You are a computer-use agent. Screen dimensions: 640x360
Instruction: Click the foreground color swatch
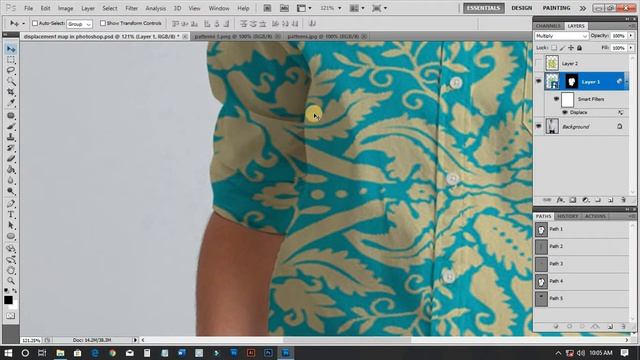pos(8,300)
